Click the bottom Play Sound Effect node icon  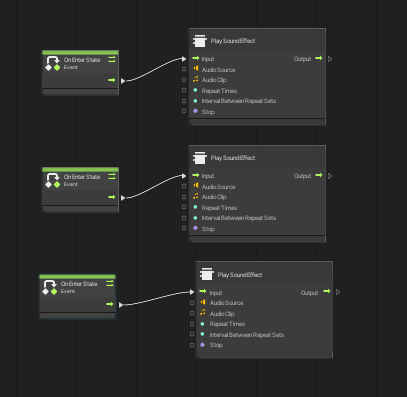coord(207,274)
